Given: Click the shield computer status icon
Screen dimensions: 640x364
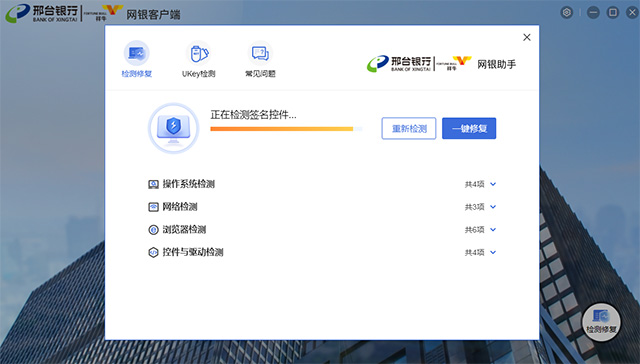Looking at the screenshot, I should coord(173,128).
